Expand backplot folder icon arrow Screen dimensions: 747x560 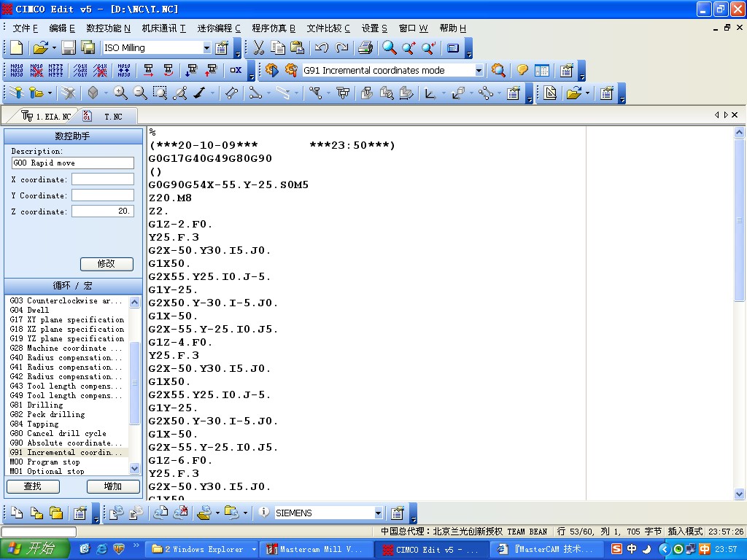point(49,93)
